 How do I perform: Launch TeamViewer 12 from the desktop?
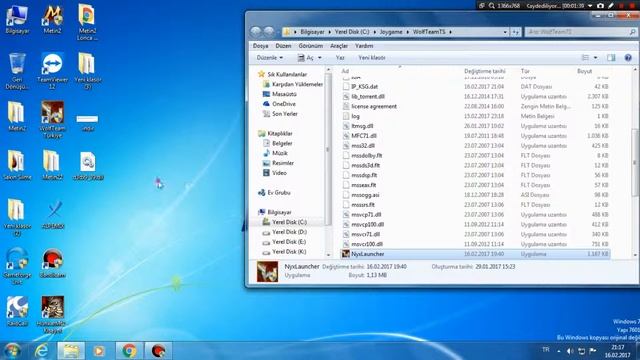coord(52,71)
